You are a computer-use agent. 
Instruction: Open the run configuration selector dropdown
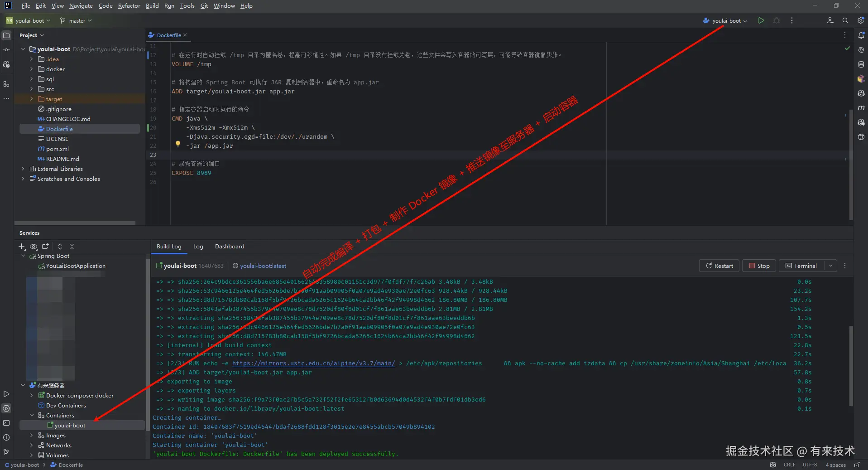(725, 20)
